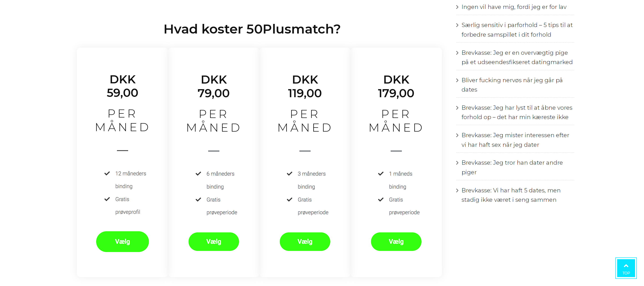Open "Vi har haft 5 dates" article

tap(511, 195)
